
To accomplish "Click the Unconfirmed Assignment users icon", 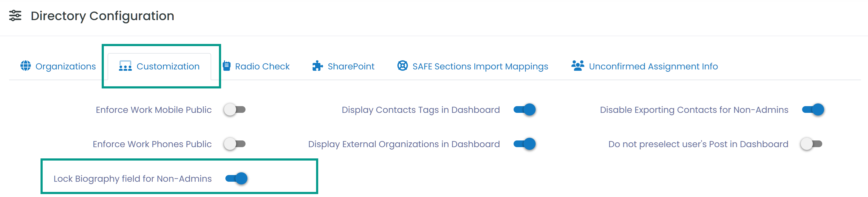I will point(577,66).
